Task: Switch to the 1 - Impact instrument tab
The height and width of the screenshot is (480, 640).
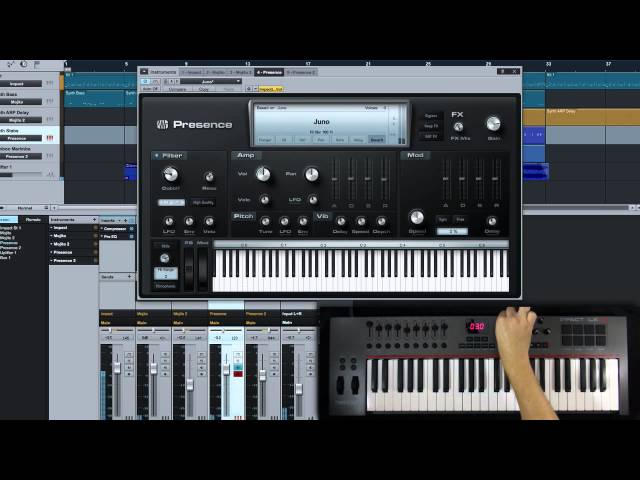Action: pyautogui.click(x=192, y=72)
